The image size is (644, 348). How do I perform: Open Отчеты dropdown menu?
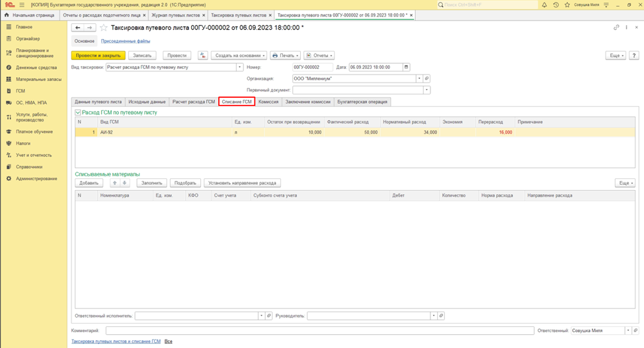click(319, 55)
